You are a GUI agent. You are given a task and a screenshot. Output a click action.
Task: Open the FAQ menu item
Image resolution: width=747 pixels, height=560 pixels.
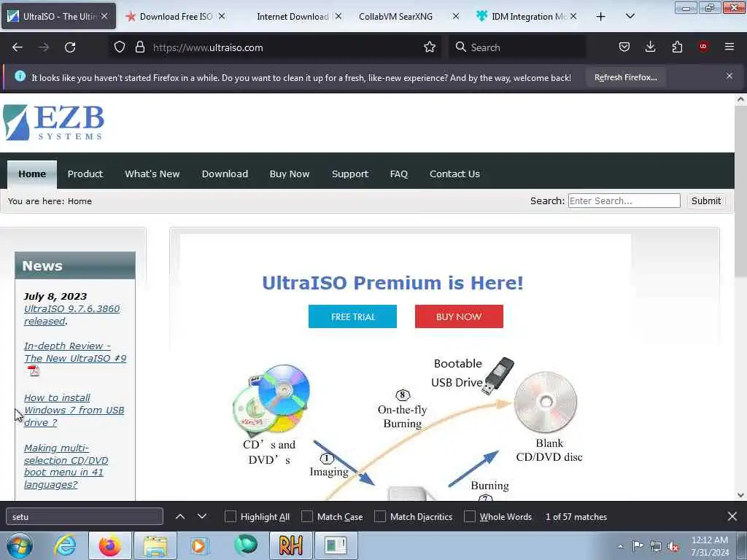[x=399, y=174]
